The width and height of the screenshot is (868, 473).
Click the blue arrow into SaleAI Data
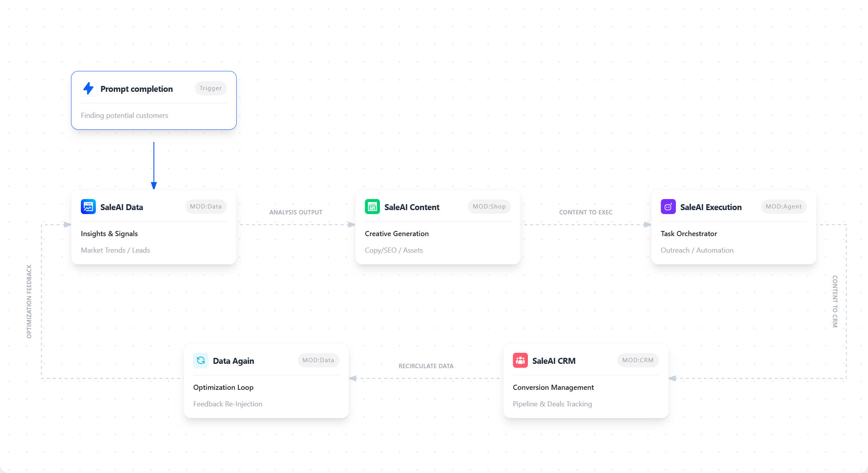tap(154, 166)
